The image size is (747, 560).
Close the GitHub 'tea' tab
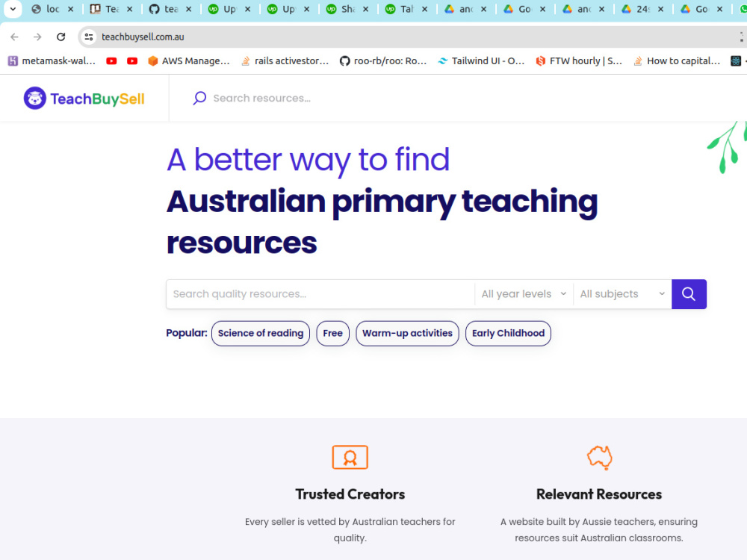point(189,9)
